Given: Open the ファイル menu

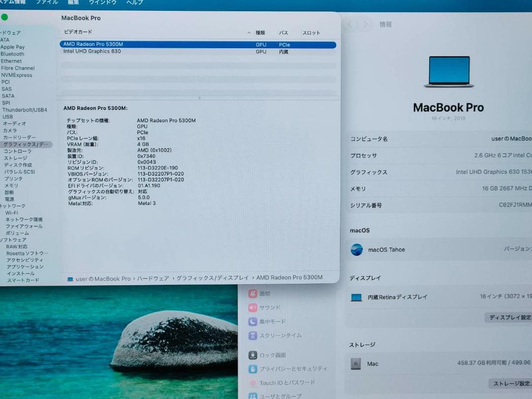Looking at the screenshot, I should coord(47,2).
